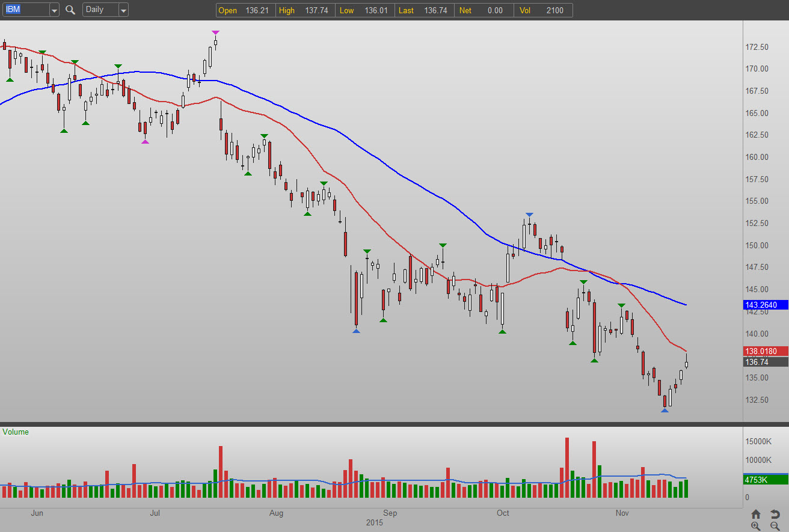Click the 15000K volume axis label
Screen dimensions: 789x532
point(758,441)
